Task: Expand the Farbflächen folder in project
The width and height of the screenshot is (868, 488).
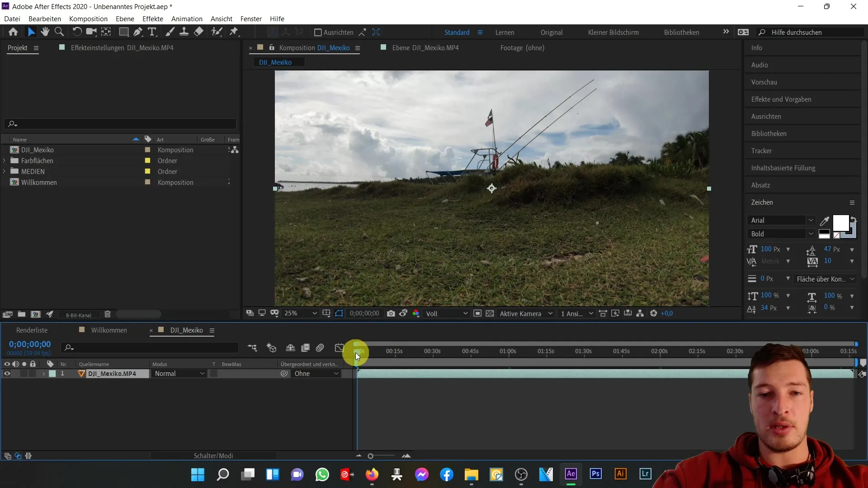Action: (x=4, y=160)
